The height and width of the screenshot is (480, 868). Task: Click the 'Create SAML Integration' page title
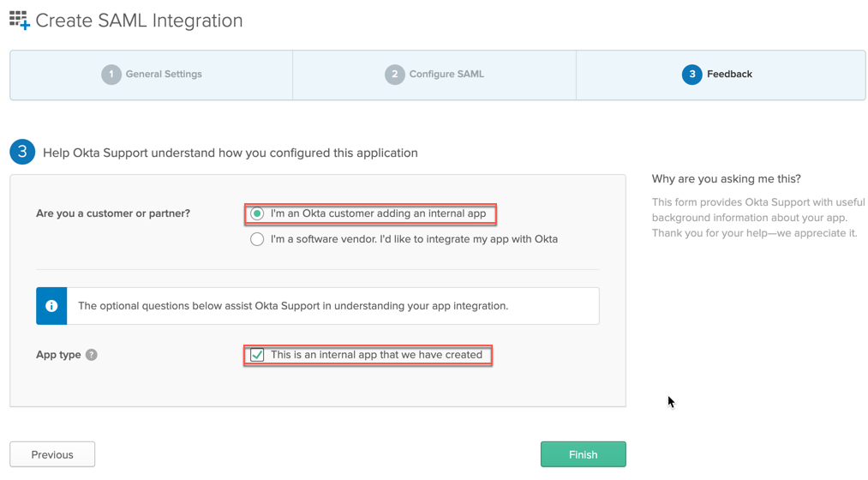tap(139, 21)
